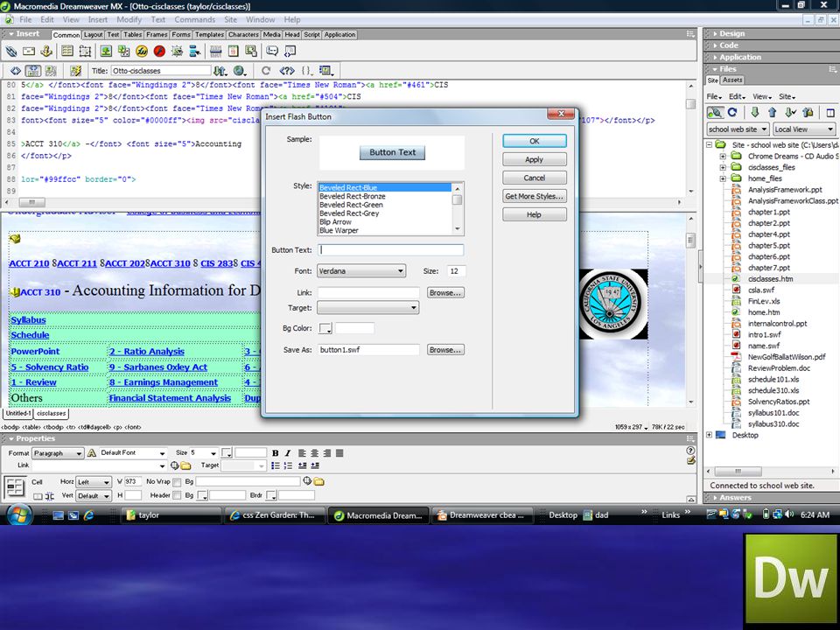The height and width of the screenshot is (630, 840).
Task: Toggle Align Left in the Properties panel
Action: (302, 453)
